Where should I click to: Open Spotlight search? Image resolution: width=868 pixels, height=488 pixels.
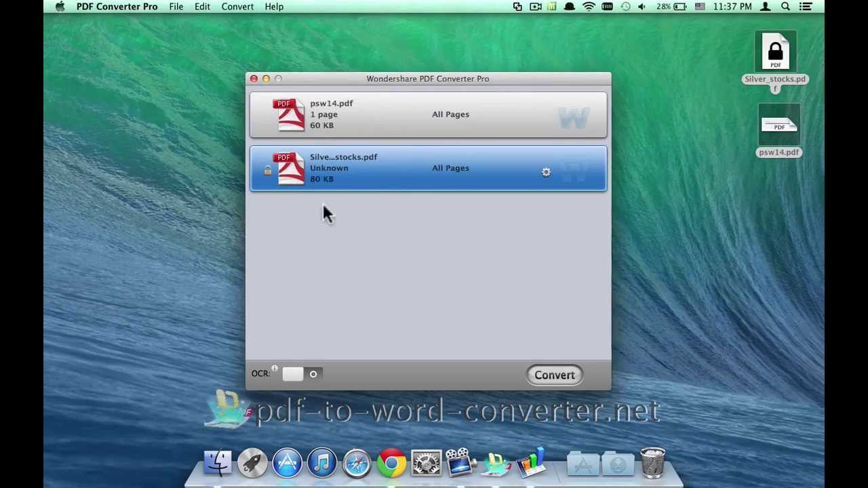click(x=785, y=7)
